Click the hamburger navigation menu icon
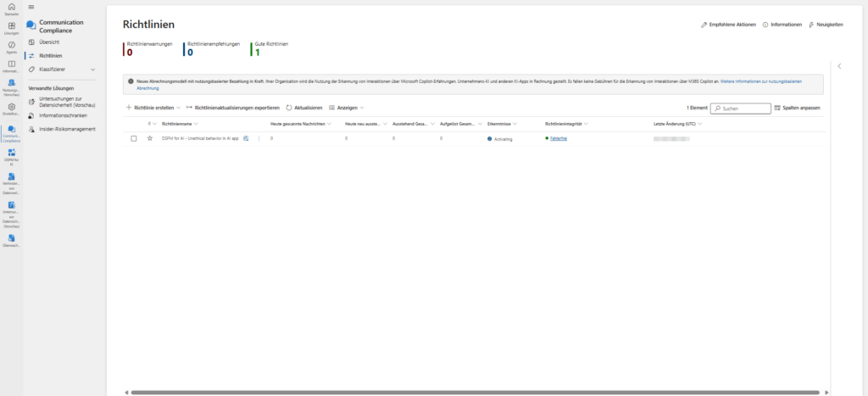868x396 pixels. click(31, 7)
